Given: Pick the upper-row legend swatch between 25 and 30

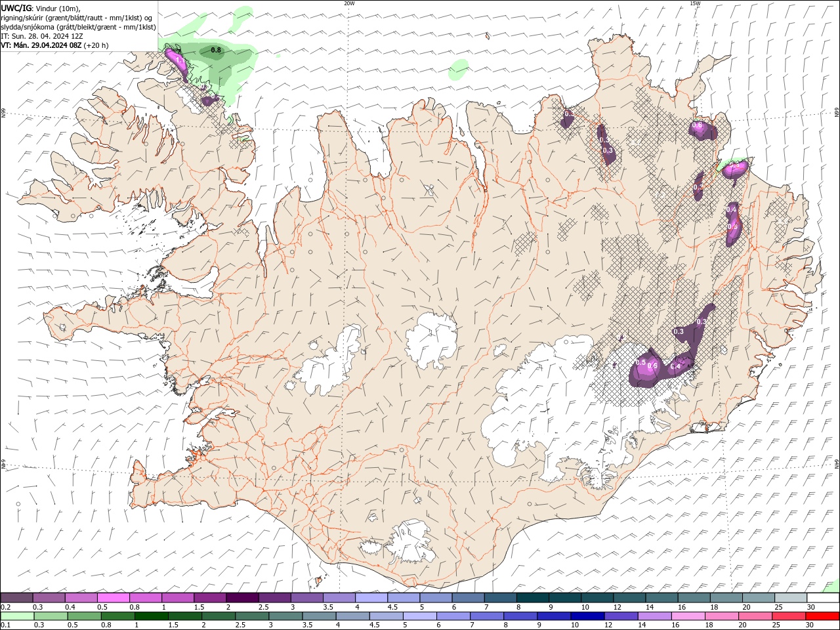Looking at the screenshot, I should pos(791,598).
